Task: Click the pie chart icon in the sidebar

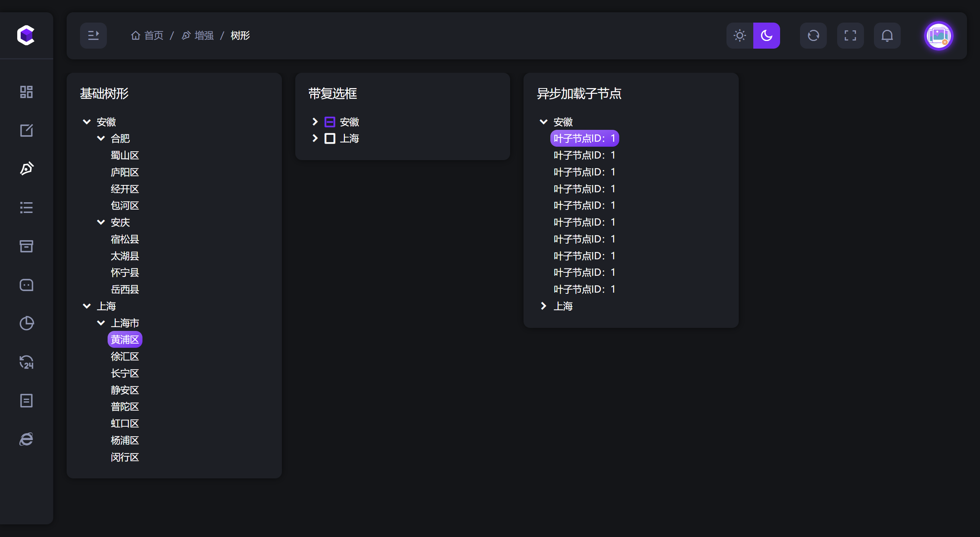Action: (26, 323)
